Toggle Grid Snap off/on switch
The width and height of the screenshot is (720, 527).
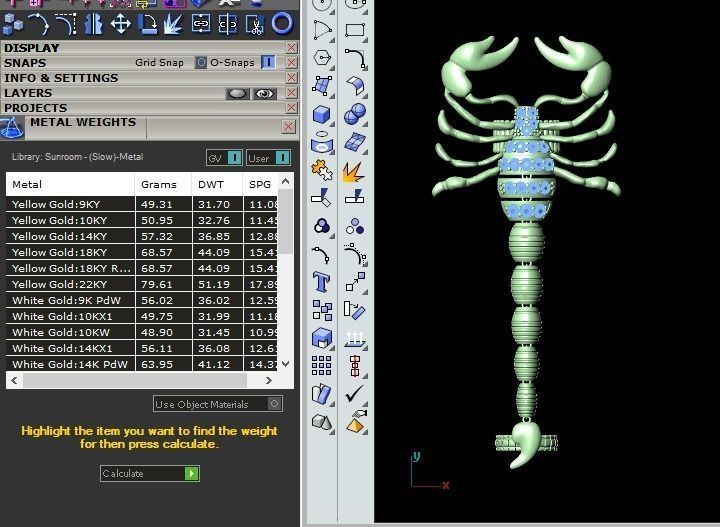tap(201, 62)
